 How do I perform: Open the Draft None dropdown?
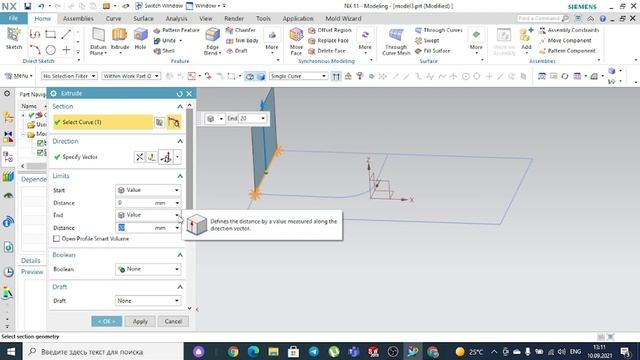point(148,301)
